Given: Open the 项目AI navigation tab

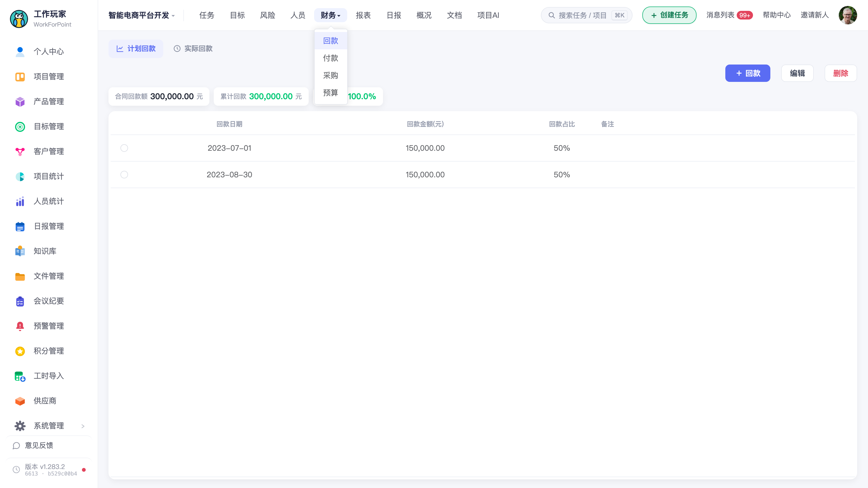Looking at the screenshot, I should tap(488, 15).
